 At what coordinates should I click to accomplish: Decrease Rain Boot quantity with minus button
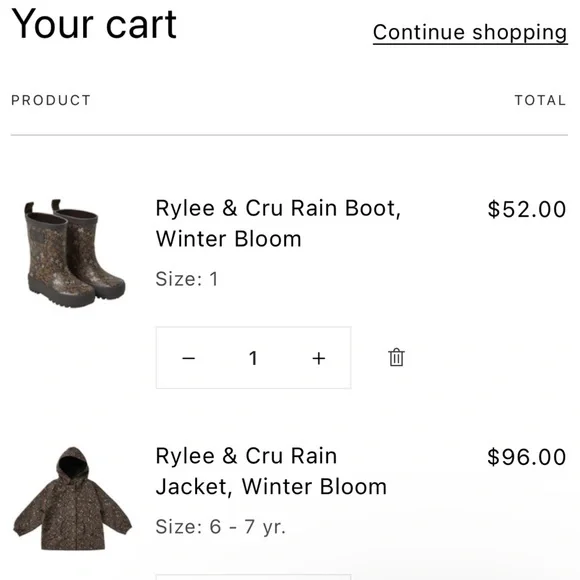(x=189, y=358)
